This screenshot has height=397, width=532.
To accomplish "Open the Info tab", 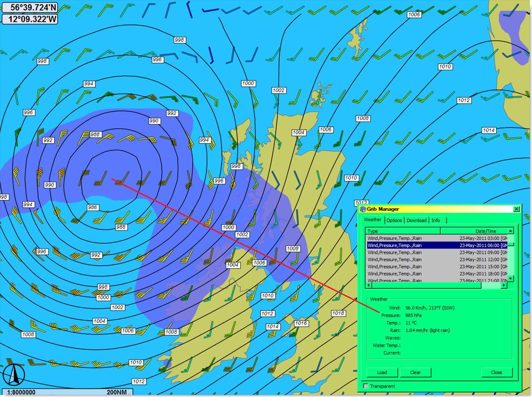I will coord(436,220).
